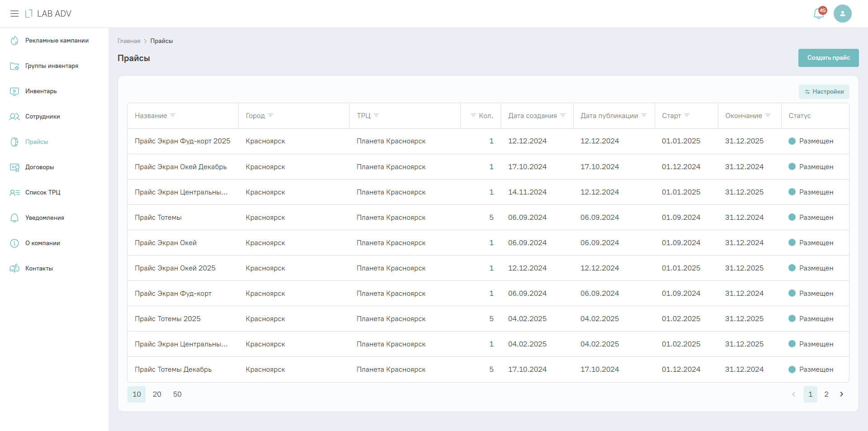The height and width of the screenshot is (431, 868).
Task: Open notifications bell with 45 badge
Action: (x=819, y=13)
